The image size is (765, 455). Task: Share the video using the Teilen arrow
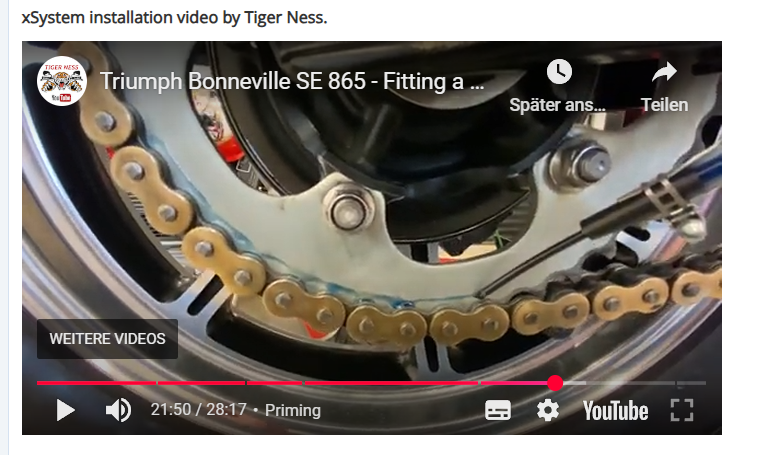coord(664,72)
